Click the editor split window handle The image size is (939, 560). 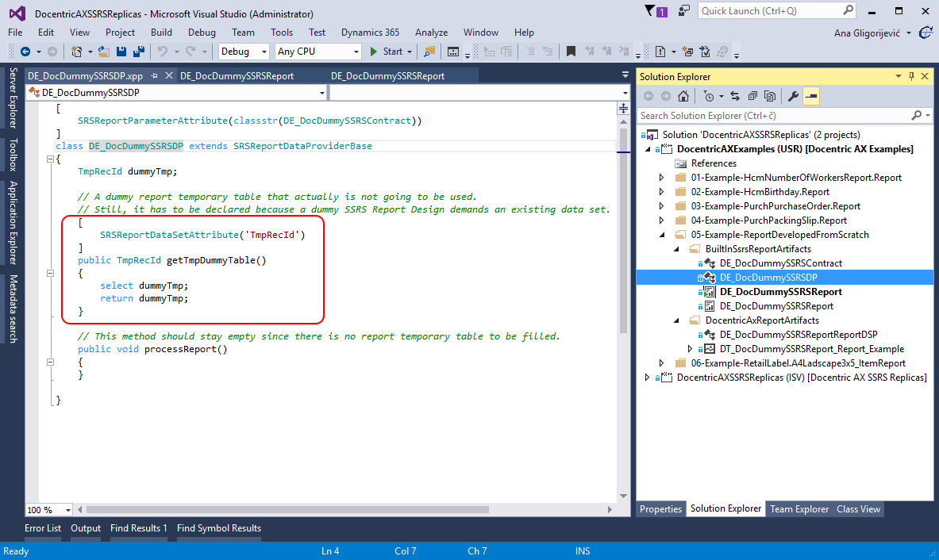point(623,109)
